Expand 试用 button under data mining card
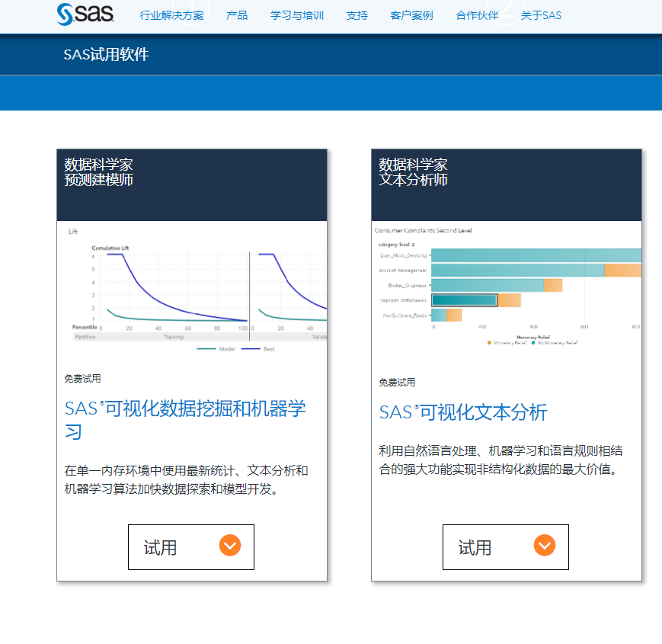Image resolution: width=662 pixels, height=644 pixels. pyautogui.click(x=190, y=547)
